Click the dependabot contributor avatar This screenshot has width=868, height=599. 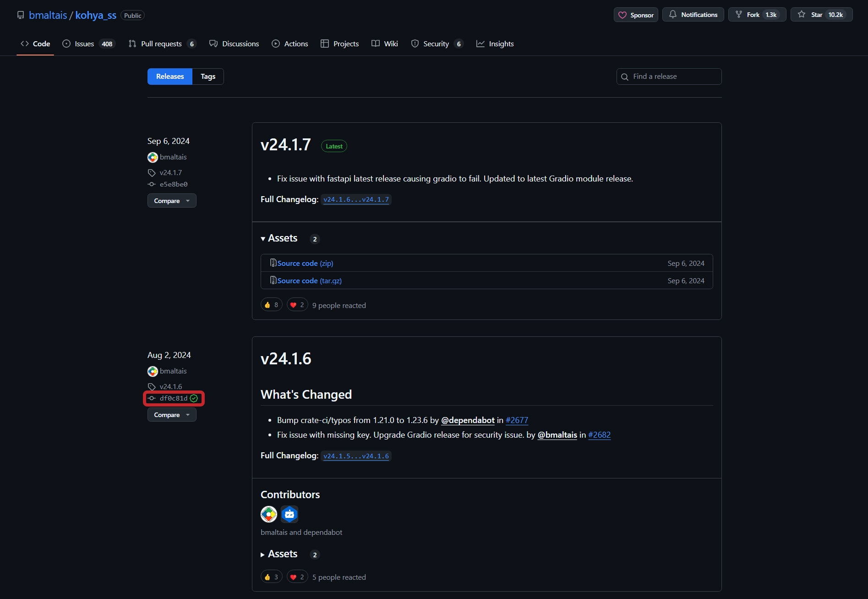pos(289,514)
